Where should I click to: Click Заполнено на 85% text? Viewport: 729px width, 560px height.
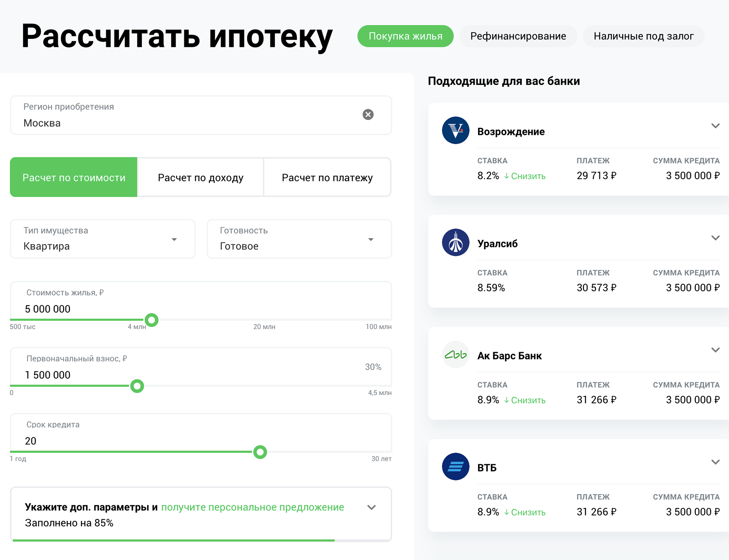point(69,523)
